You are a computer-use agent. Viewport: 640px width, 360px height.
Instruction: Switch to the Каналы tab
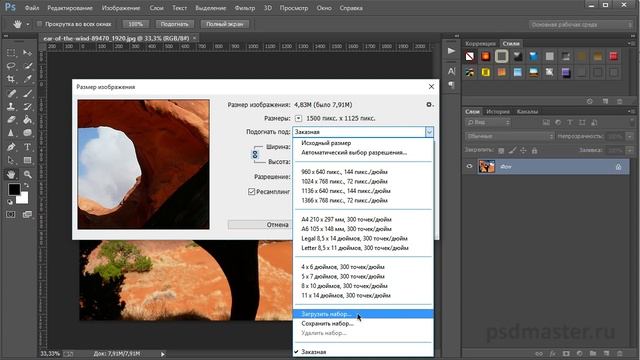tap(527, 111)
